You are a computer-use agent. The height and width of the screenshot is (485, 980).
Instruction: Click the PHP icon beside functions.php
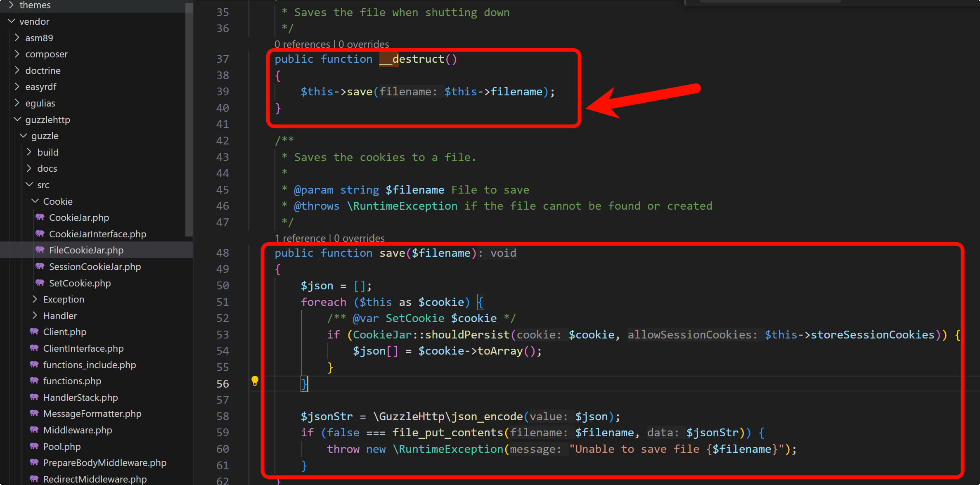point(34,381)
